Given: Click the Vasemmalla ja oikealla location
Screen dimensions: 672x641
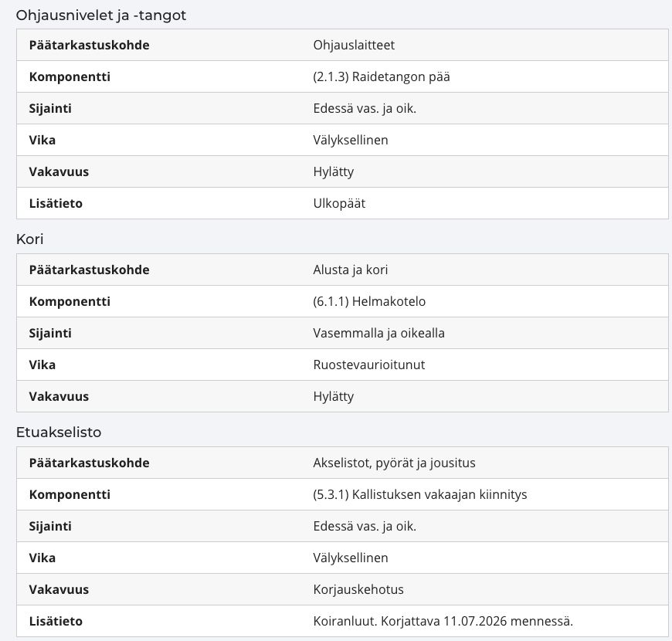Looking at the screenshot, I should (378, 334).
